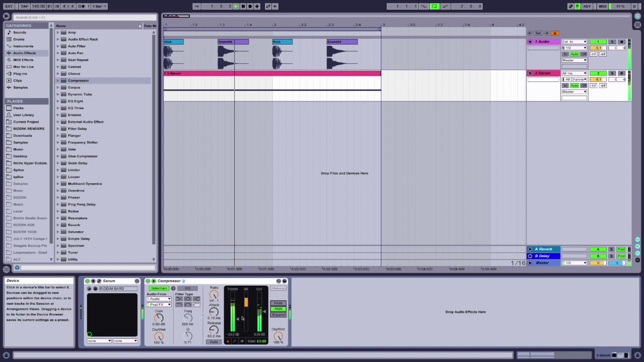Click the 1 Audio track pan control
The width and height of the screenshot is (644, 362).
(x=616, y=48)
